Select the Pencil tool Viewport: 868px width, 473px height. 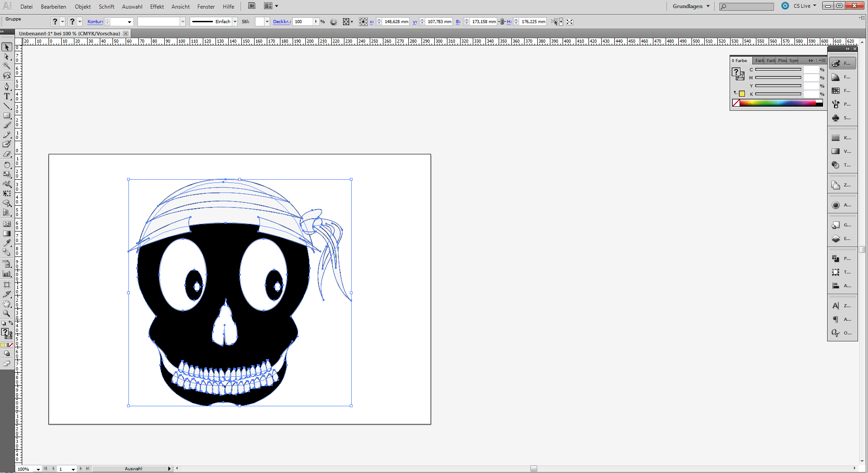(x=7, y=135)
